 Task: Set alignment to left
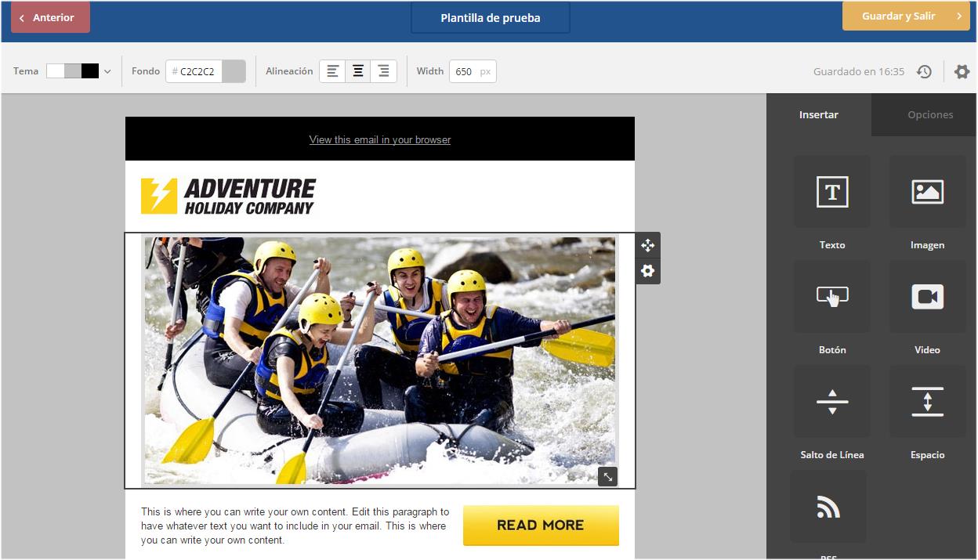tap(333, 71)
